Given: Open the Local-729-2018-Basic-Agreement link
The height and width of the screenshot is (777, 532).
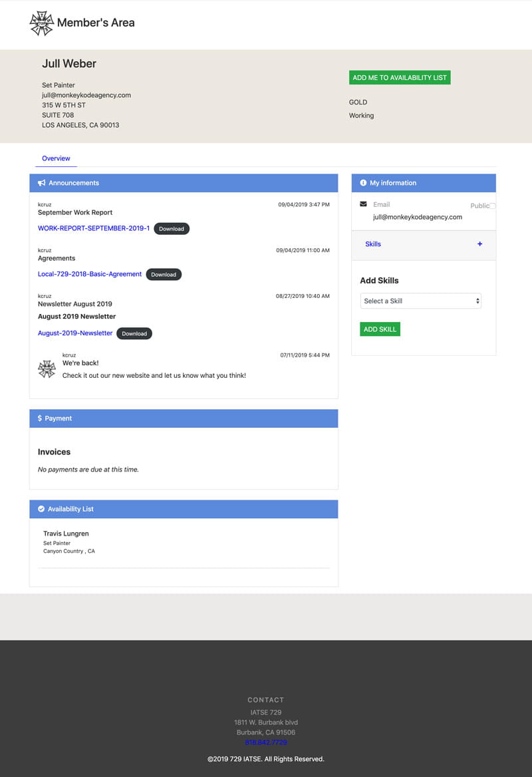Looking at the screenshot, I should click(x=90, y=274).
